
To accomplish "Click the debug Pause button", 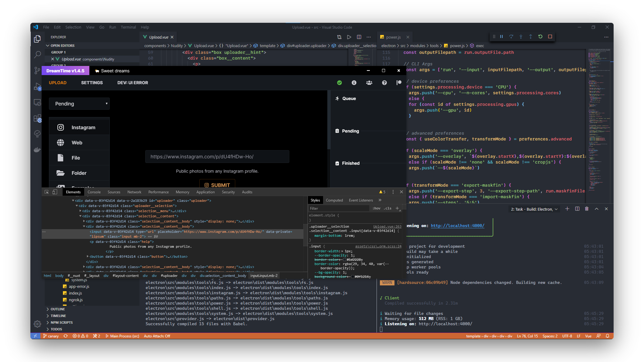I will pos(501,36).
